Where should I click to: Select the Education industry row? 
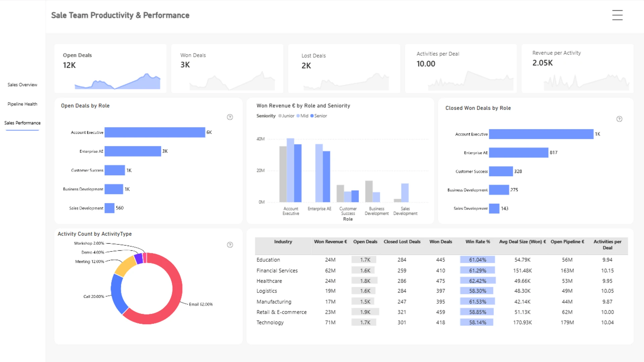point(441,260)
